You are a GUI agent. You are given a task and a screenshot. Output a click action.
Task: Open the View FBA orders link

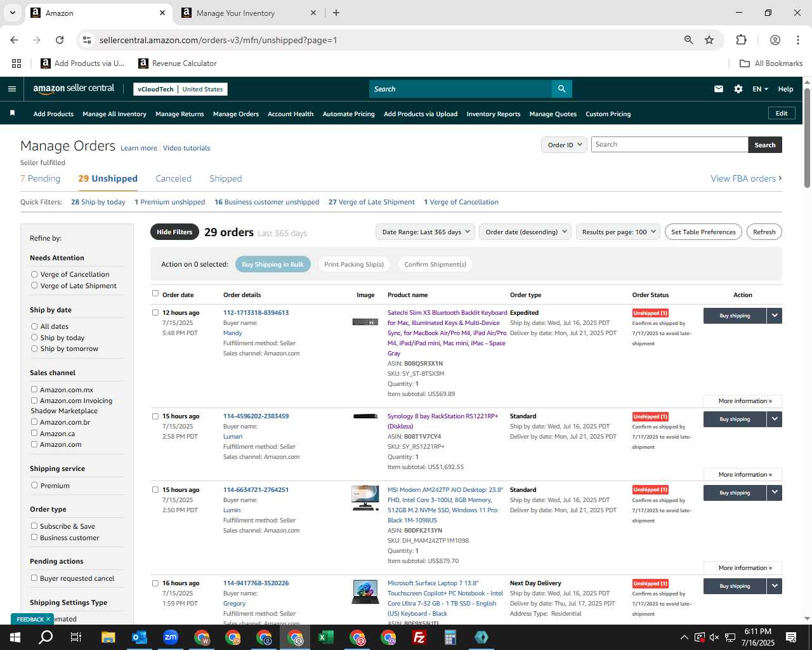746,178
